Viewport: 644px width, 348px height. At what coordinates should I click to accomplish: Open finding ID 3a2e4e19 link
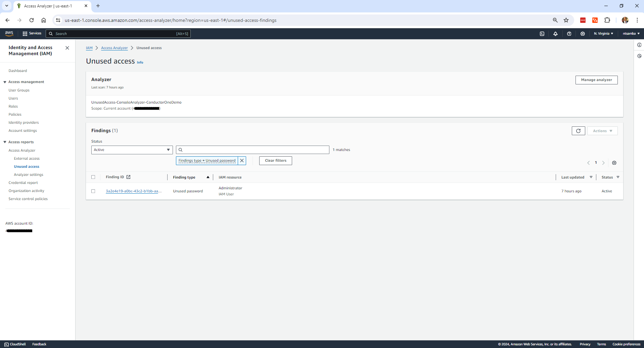tap(133, 191)
